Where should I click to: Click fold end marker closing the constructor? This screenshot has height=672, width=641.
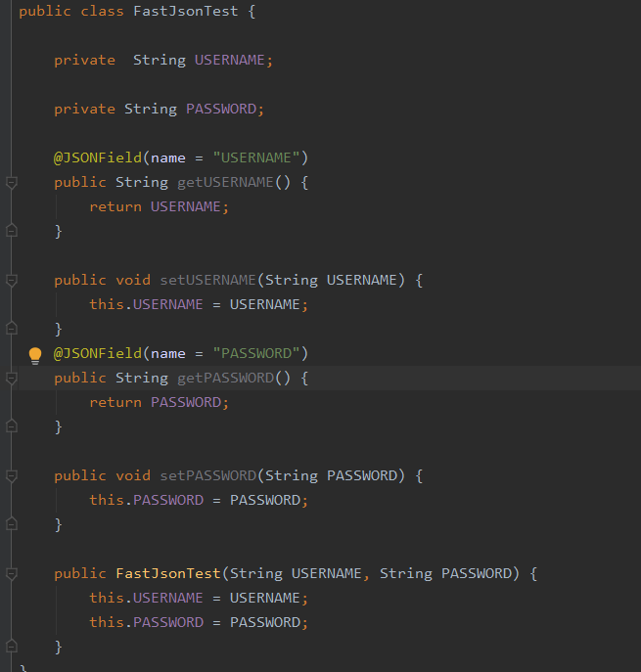[12, 646]
